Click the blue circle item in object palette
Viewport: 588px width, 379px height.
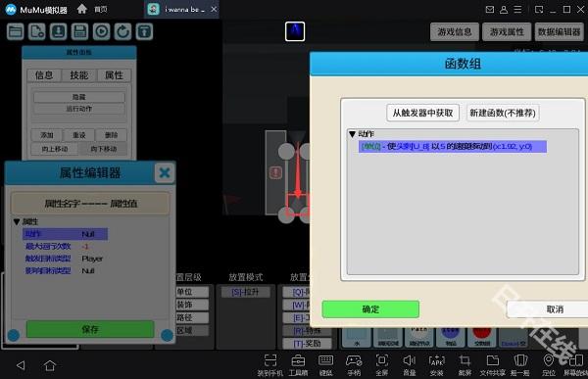point(451,337)
